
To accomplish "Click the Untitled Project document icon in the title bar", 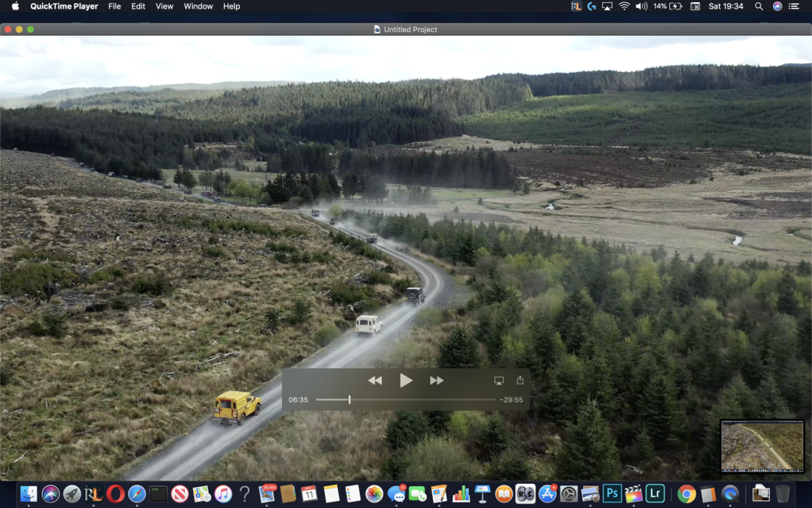I will pyautogui.click(x=377, y=30).
